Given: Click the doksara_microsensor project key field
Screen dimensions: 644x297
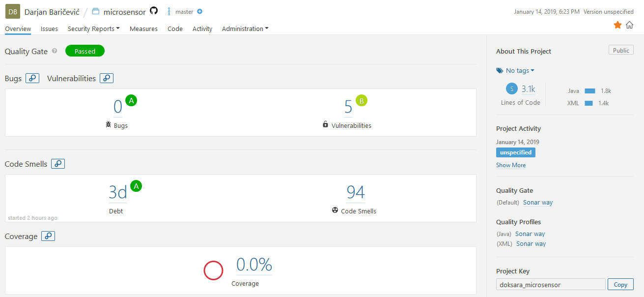Looking at the screenshot, I should tap(551, 284).
